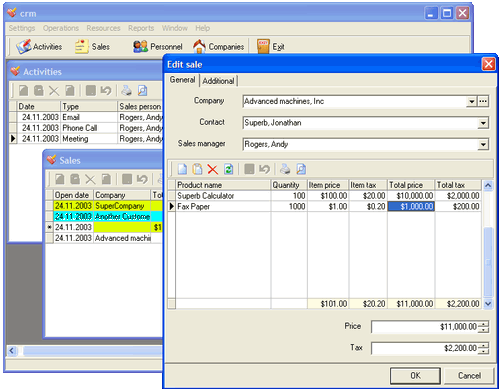Click the Tax input field
This screenshot has height=390, width=500.
424,348
